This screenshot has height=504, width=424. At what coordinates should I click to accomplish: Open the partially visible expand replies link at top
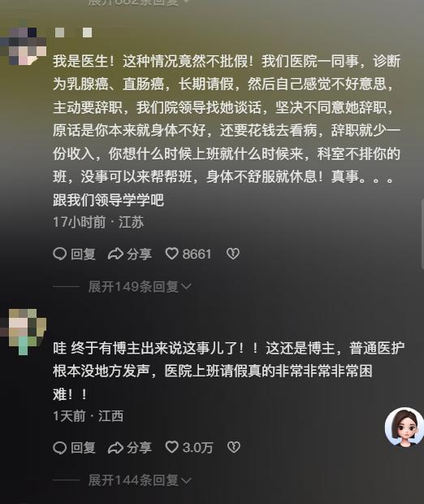pos(138,2)
